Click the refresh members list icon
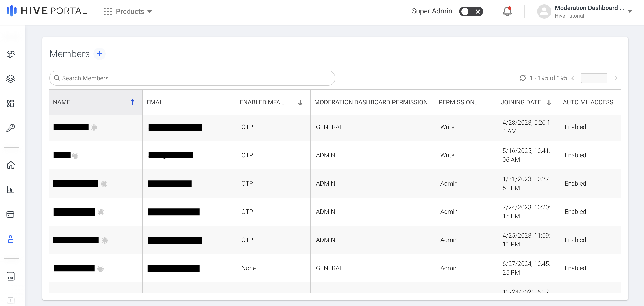The image size is (644, 306). tap(522, 78)
